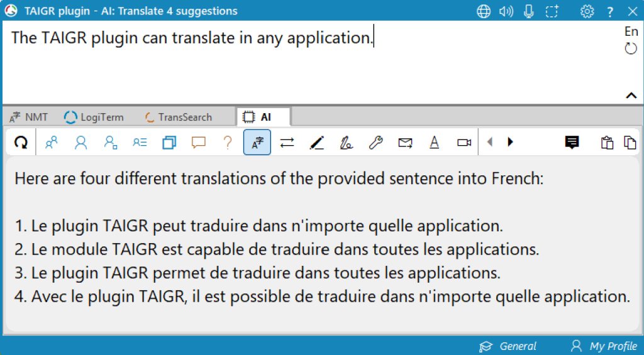Image resolution: width=644 pixels, height=355 pixels.
Task: Collapse the source text pane with chevron
Action: 631,96
